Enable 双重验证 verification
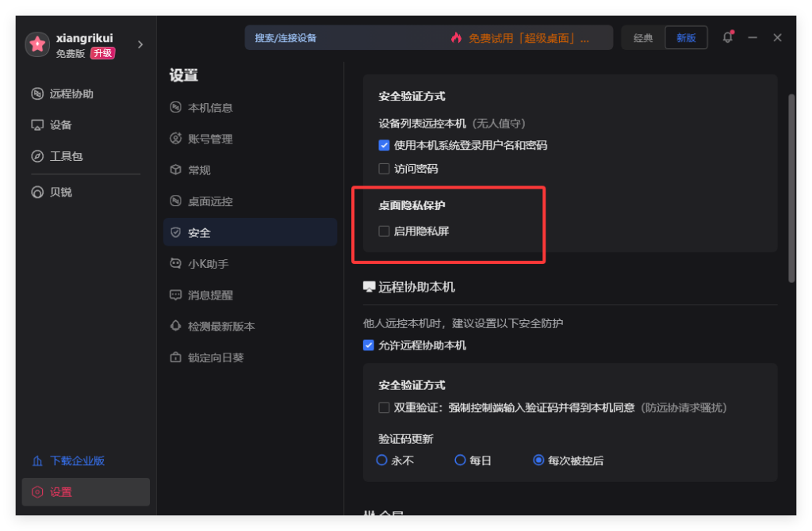Image resolution: width=812 pixels, height=531 pixels. click(x=383, y=407)
